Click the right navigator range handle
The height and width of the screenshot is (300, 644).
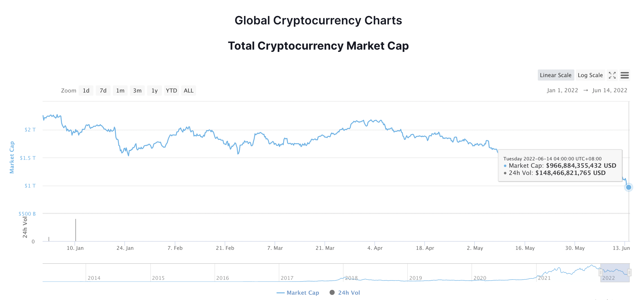629,272
